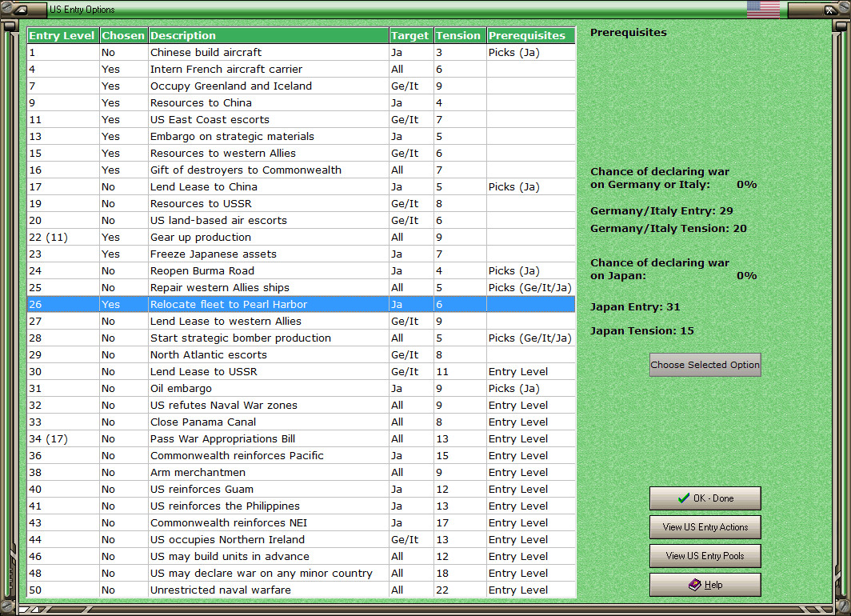
Task: Open View US Entry Pools
Action: tap(705, 556)
